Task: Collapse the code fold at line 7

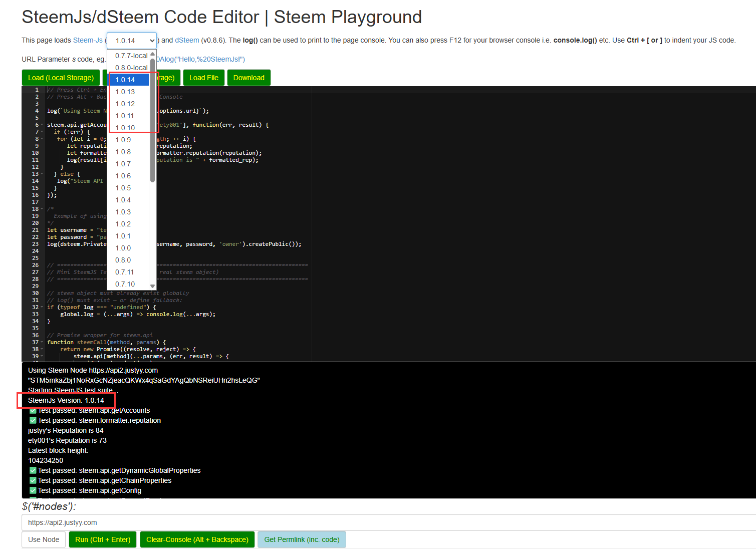Action: tap(42, 132)
